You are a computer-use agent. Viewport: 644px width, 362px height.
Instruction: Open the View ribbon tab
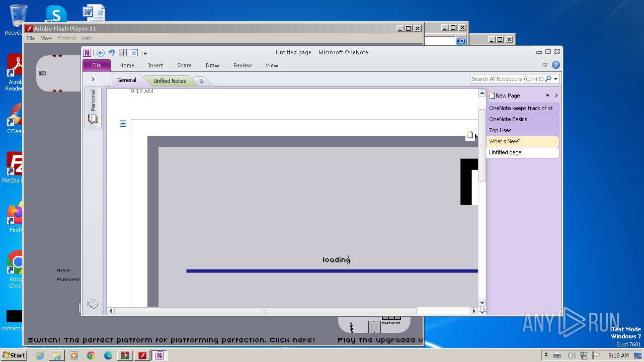272,65
